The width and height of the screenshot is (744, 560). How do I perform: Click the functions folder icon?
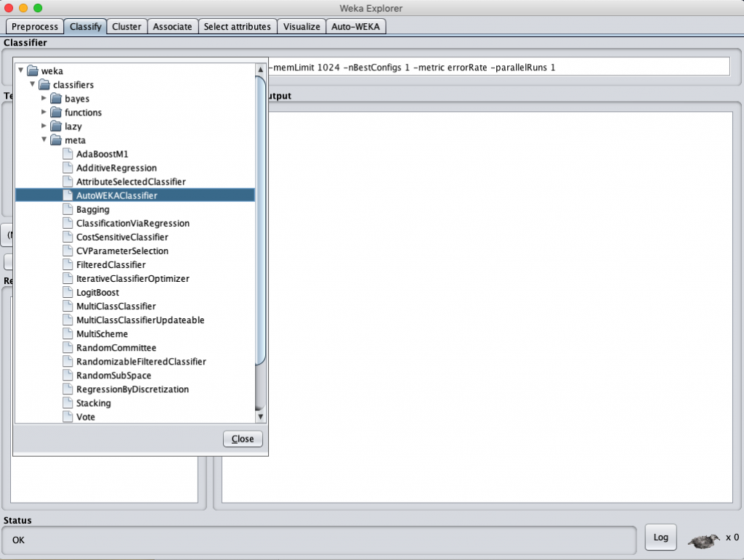[x=56, y=112]
